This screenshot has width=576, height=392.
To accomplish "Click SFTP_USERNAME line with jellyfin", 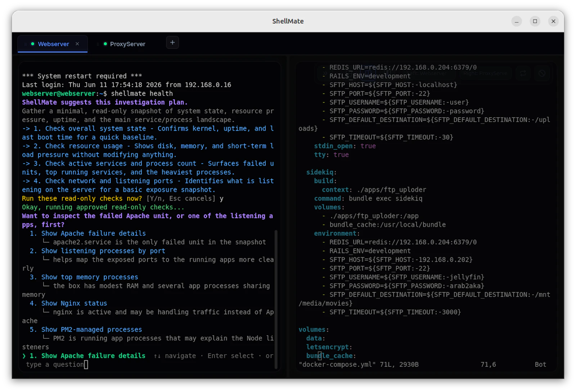I will [407, 277].
